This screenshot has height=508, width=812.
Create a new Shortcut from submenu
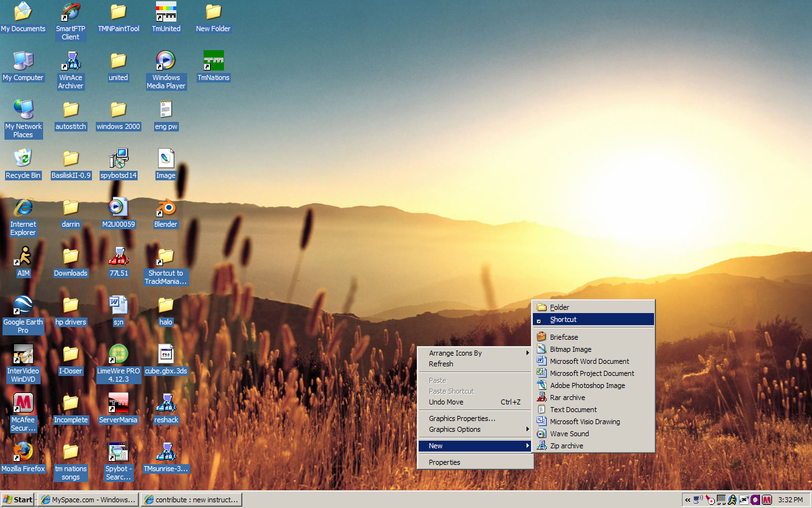pos(593,319)
